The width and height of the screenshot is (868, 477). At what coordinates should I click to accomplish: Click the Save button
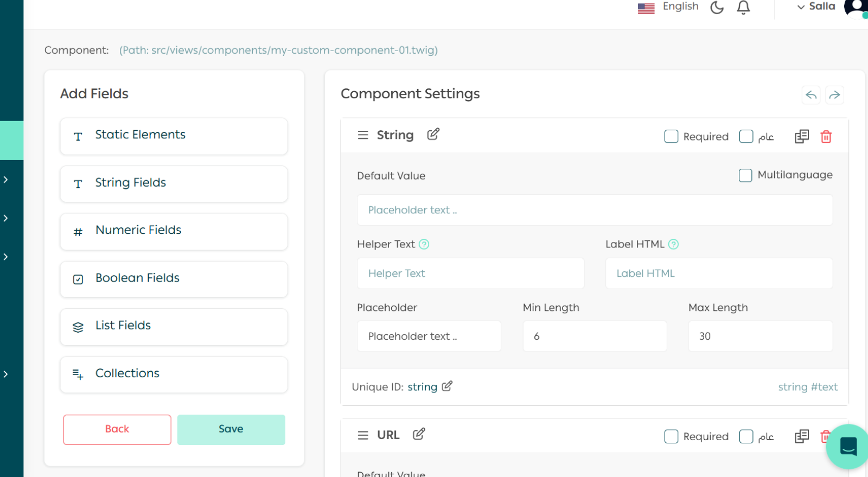tap(231, 430)
